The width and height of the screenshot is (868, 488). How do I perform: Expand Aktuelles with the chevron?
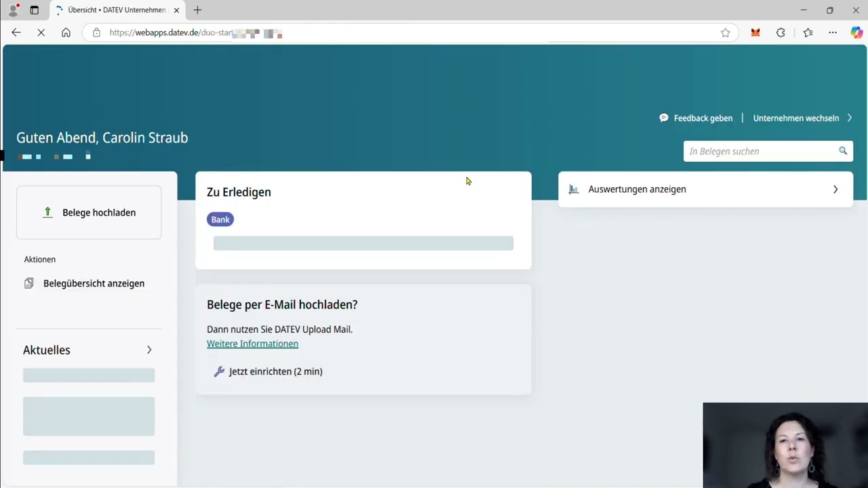point(149,350)
